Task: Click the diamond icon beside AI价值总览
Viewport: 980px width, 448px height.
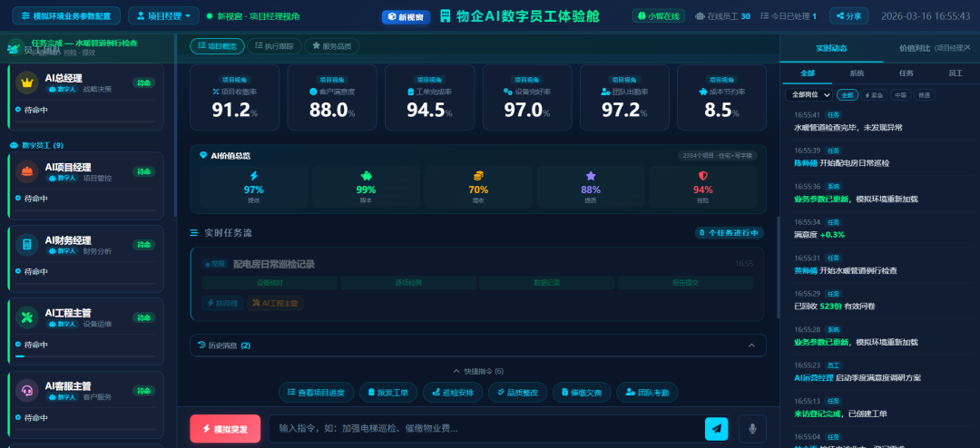Action: [x=202, y=155]
